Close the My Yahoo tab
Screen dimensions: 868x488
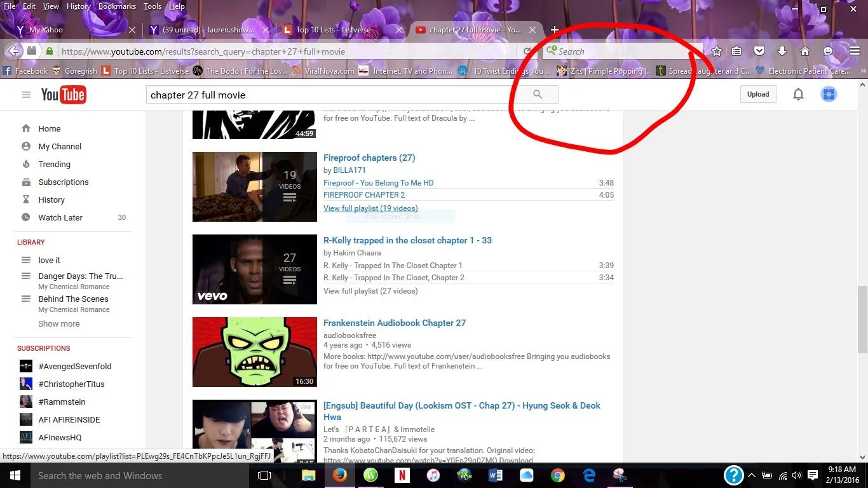click(x=132, y=30)
